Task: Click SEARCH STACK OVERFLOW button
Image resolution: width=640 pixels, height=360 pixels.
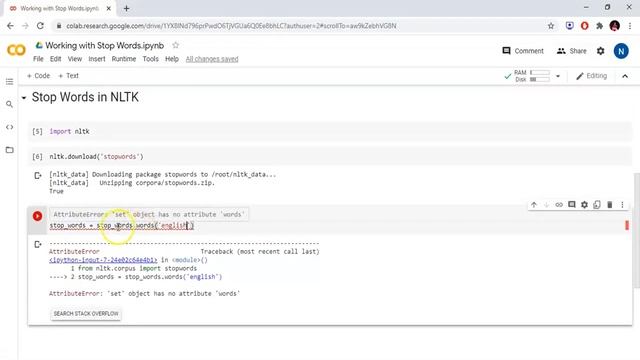Action: pos(86,313)
